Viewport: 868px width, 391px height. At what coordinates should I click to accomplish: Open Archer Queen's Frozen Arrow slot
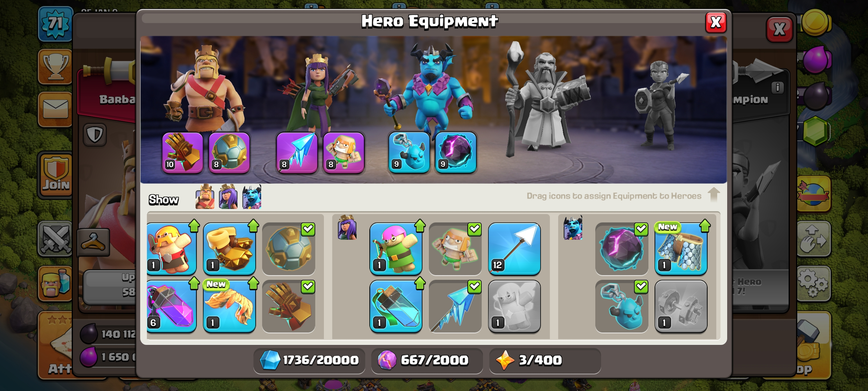tap(297, 153)
